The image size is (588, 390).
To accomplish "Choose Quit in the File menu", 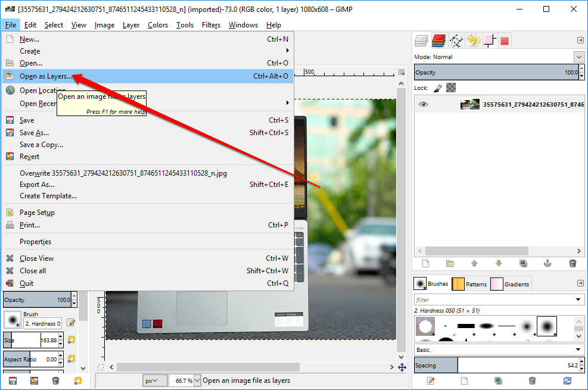I will (x=148, y=283).
